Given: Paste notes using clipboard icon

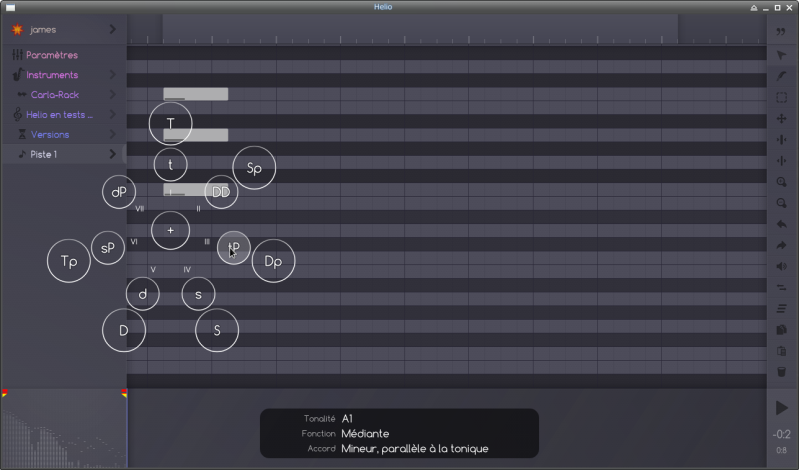Looking at the screenshot, I should pos(781,351).
